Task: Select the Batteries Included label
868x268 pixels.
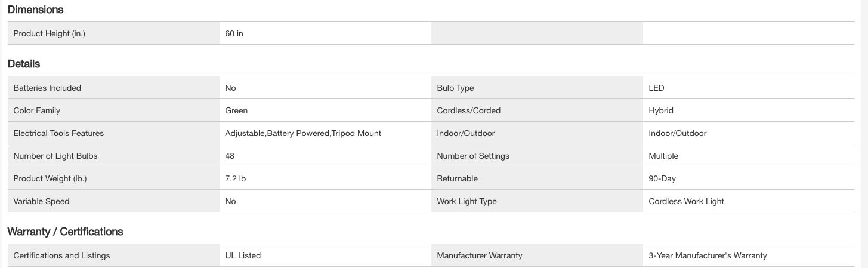Action: tap(47, 88)
